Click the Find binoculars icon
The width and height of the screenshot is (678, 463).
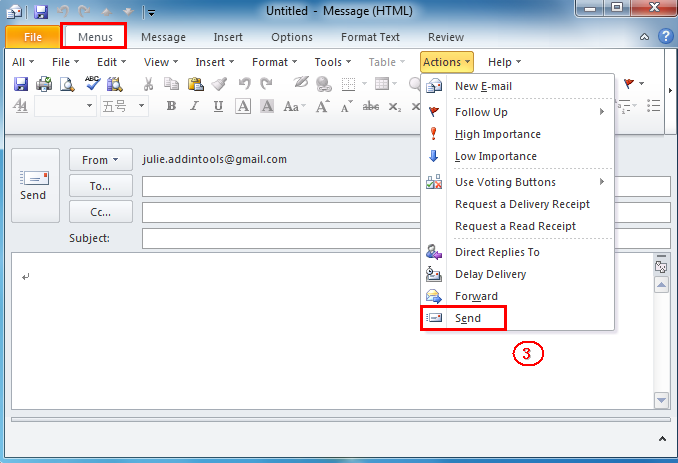click(x=115, y=84)
